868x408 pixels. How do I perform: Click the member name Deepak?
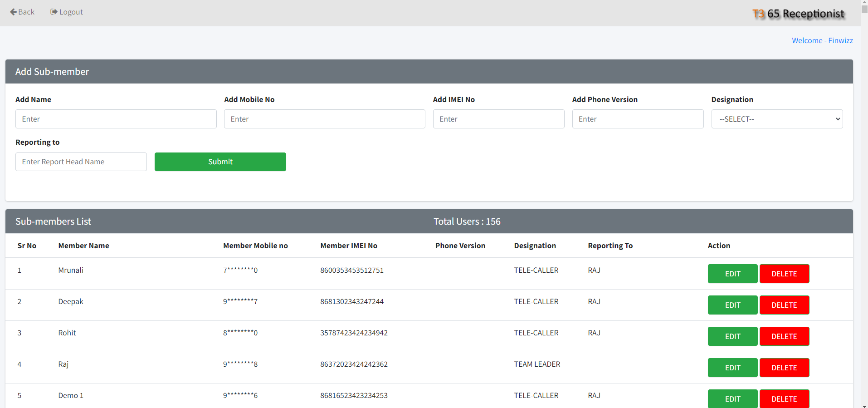point(71,301)
